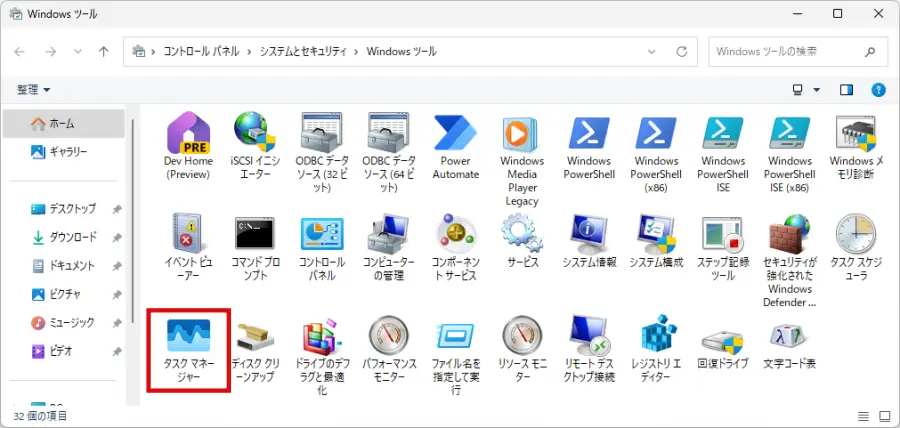
Task: Open recent locations dropdown chevron
Action: tap(78, 52)
